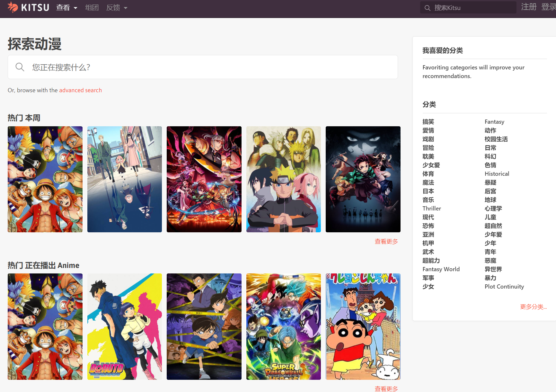This screenshot has width=556, height=392.
Task: Open the Spy x Family poster under 热门 本周
Action: 125,179
